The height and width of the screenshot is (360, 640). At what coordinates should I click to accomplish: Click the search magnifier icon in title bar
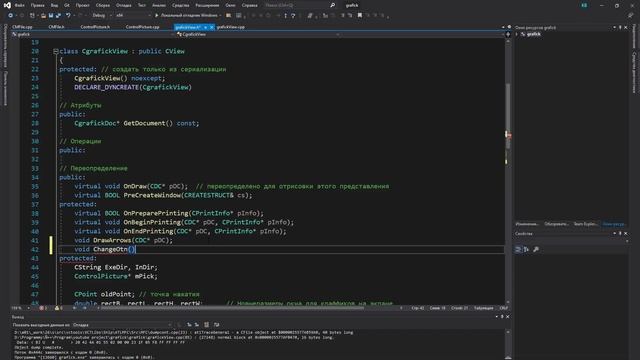(x=332, y=5)
